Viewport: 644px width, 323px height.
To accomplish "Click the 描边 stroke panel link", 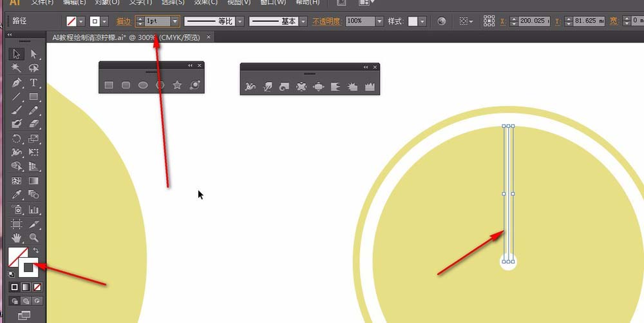I will [x=124, y=21].
